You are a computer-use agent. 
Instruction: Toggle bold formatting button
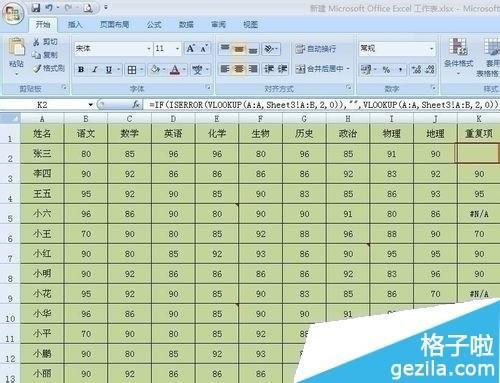(81, 70)
